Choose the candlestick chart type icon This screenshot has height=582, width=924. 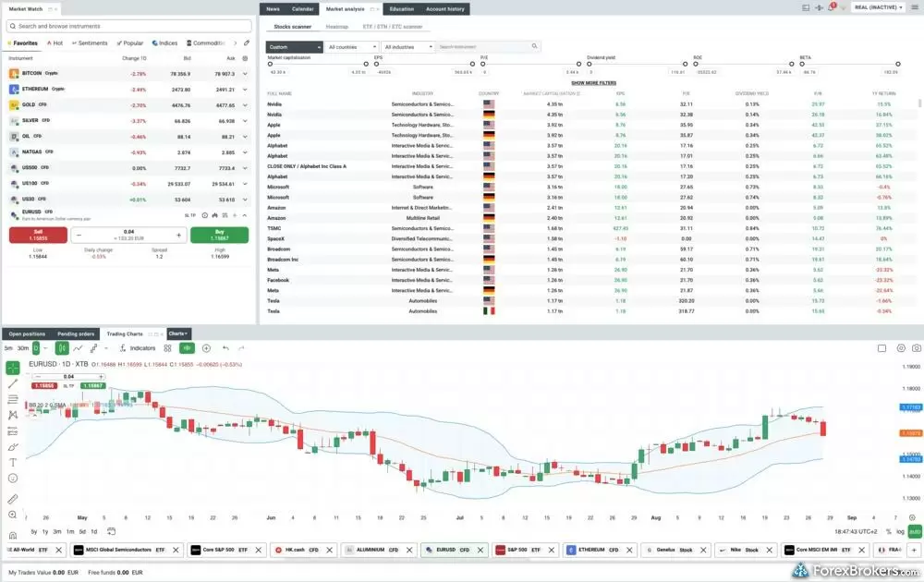61,348
